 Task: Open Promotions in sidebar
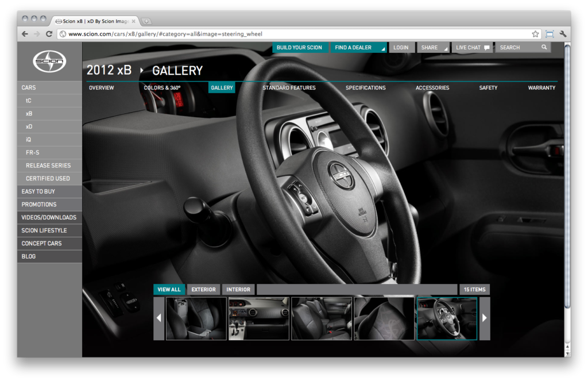(x=49, y=205)
